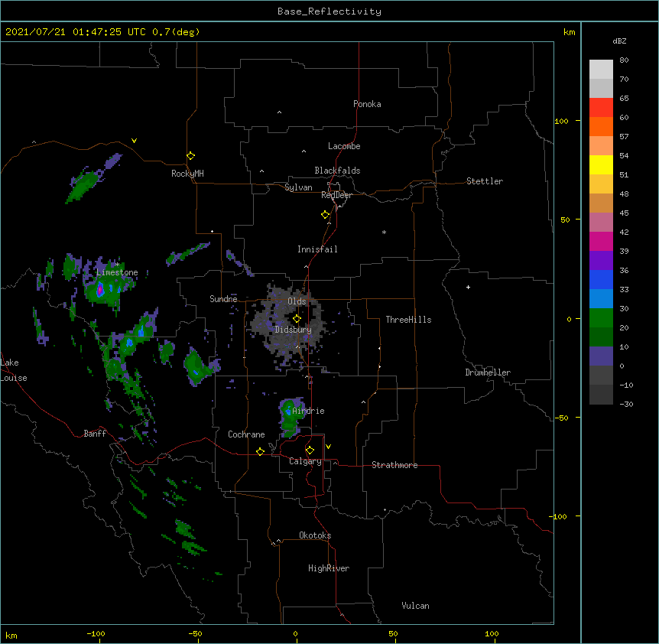The width and height of the screenshot is (659, 644).
Task: Click the HighRiver label
Action: click(329, 568)
